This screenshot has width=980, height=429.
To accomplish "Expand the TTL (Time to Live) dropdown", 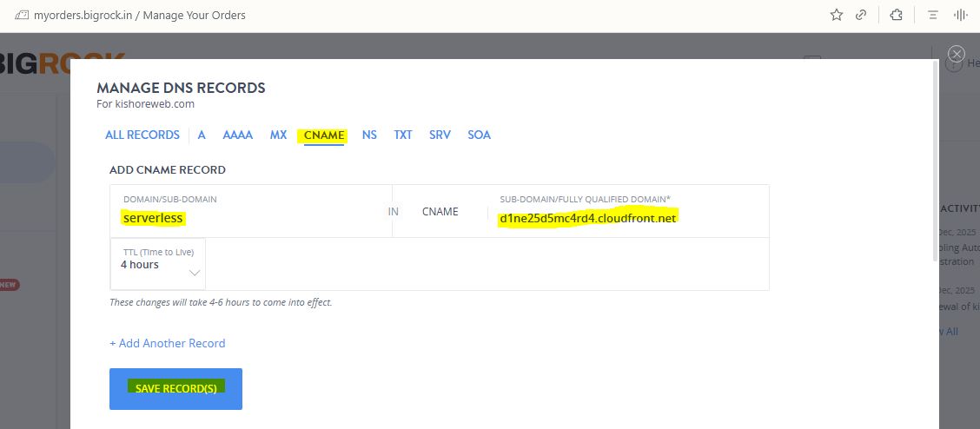I will pos(158,264).
